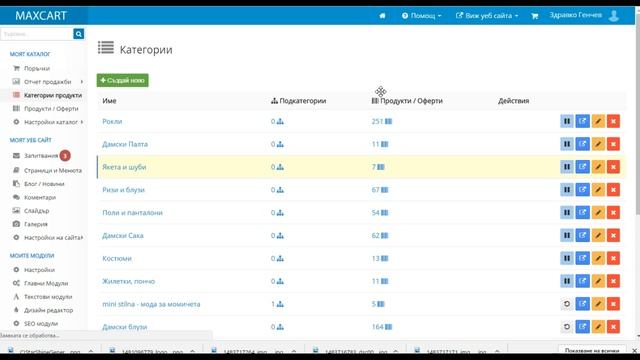Edit the Рокли category
Screen dimensions: 640x360
pos(598,121)
